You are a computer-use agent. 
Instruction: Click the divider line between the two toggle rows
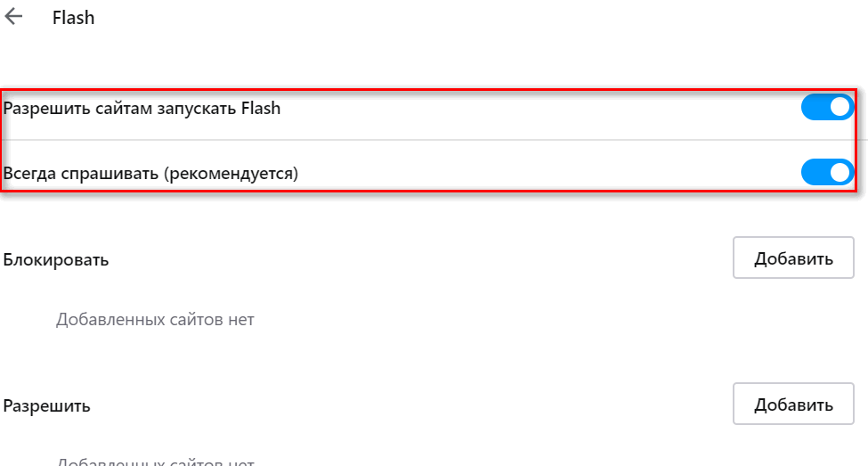pyautogui.click(x=427, y=140)
